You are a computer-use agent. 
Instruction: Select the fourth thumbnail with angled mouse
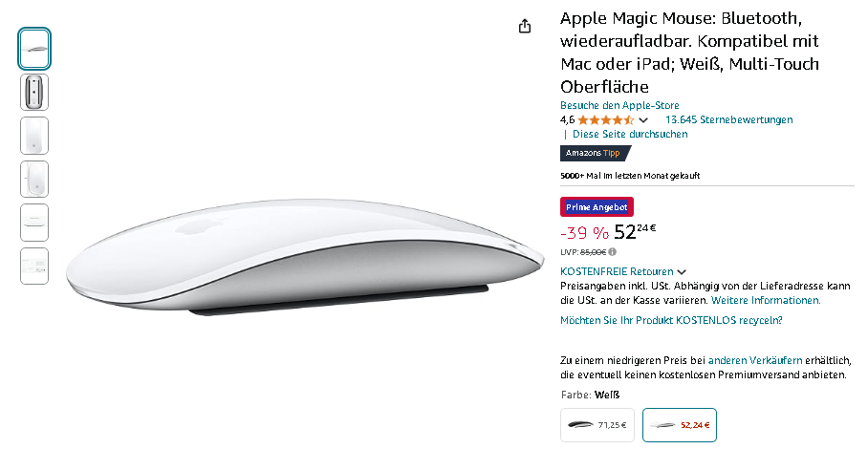point(34,180)
